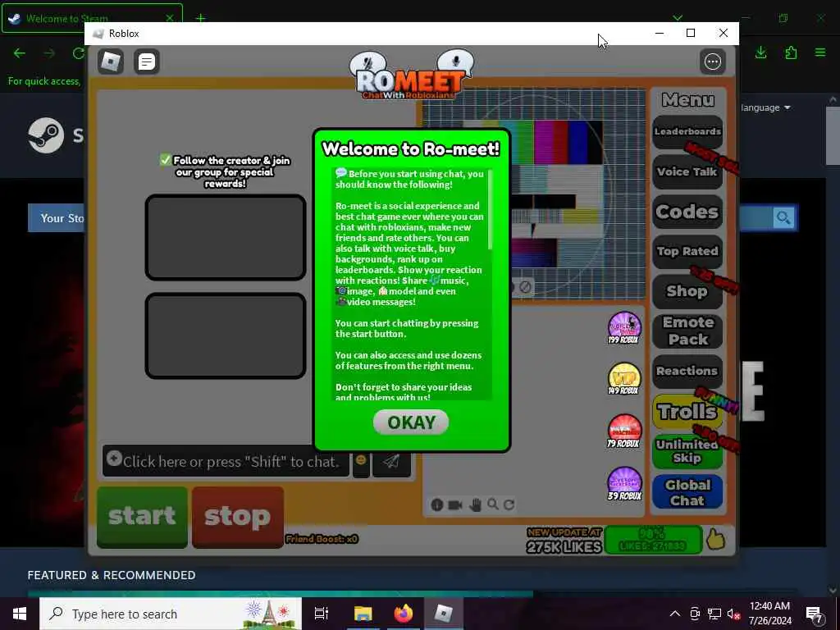Open the Roblox chat window icon
The height and width of the screenshot is (630, 840).
[146, 62]
